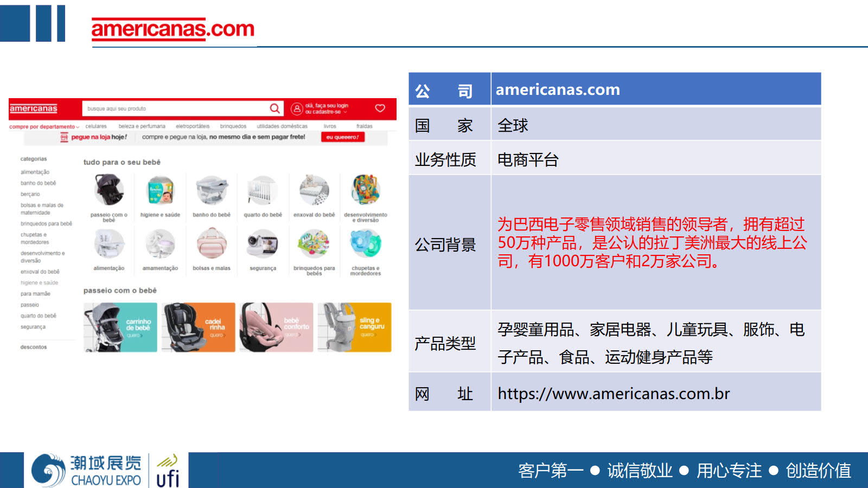Open 'segurança' sidebar link
Image resolution: width=868 pixels, height=488 pixels.
pyautogui.click(x=33, y=327)
